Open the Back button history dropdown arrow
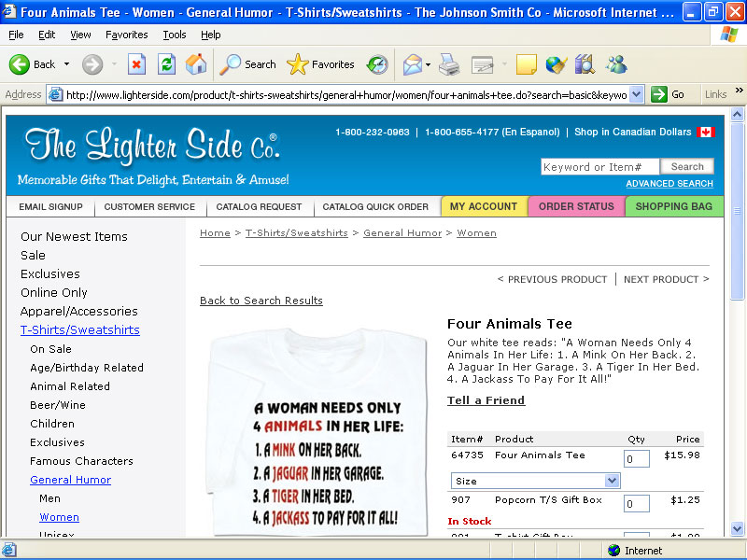The height and width of the screenshot is (560, 747). [x=66, y=63]
